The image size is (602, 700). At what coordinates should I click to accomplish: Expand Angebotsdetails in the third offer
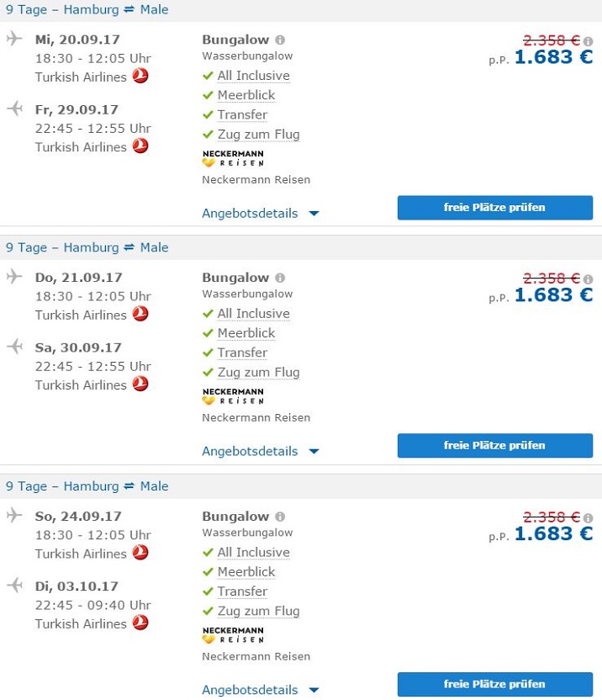pos(261,690)
